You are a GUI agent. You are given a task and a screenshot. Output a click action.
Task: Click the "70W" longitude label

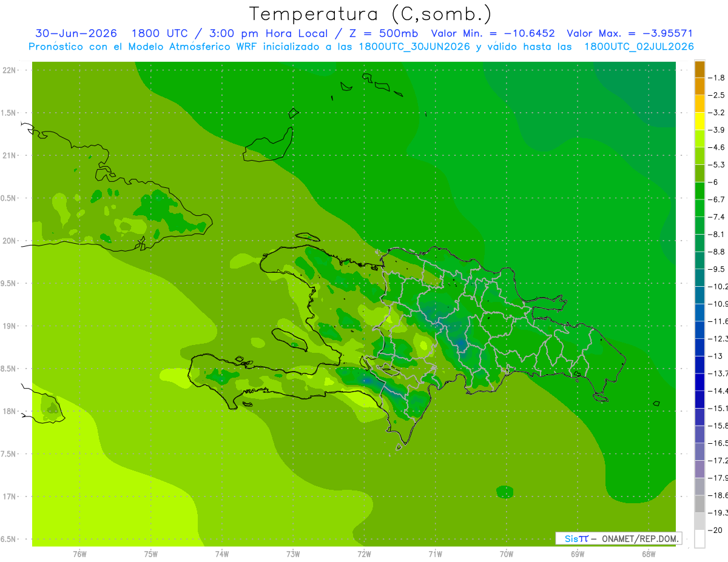tap(507, 554)
